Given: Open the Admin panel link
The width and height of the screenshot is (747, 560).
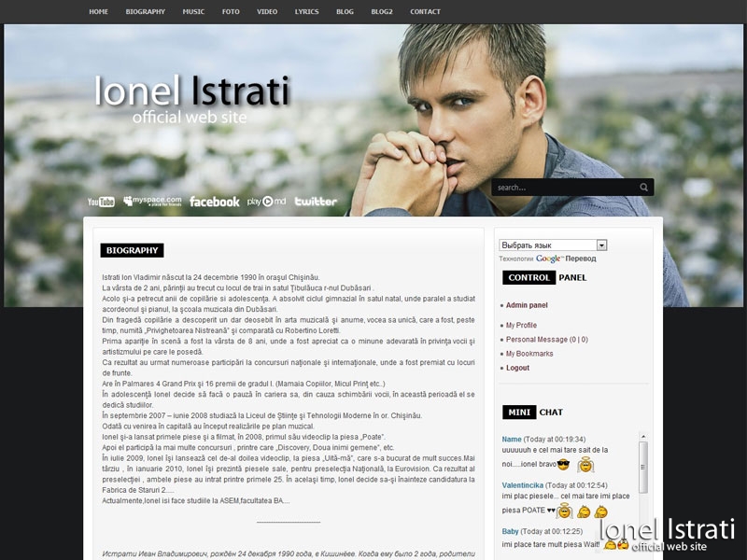Looking at the screenshot, I should coord(527,305).
